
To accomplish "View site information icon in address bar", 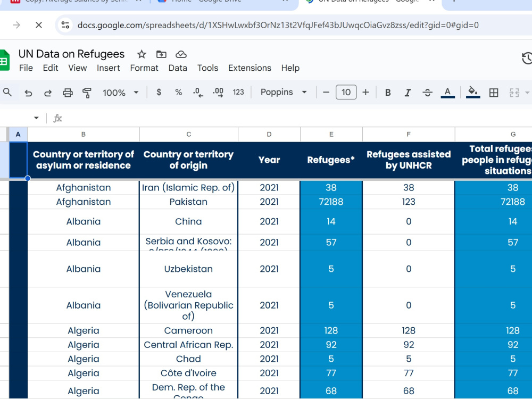I will tap(65, 25).
